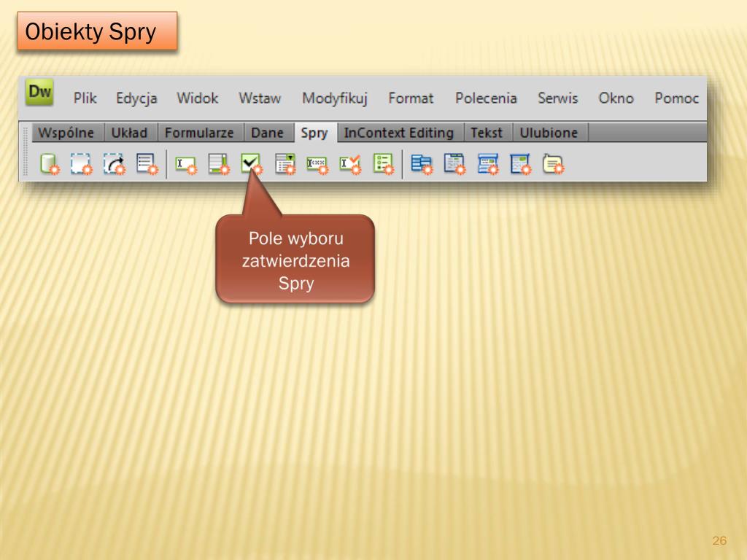Insert Spry Validation Confirm field
Screen dimensions: 747x560
pos(350,164)
